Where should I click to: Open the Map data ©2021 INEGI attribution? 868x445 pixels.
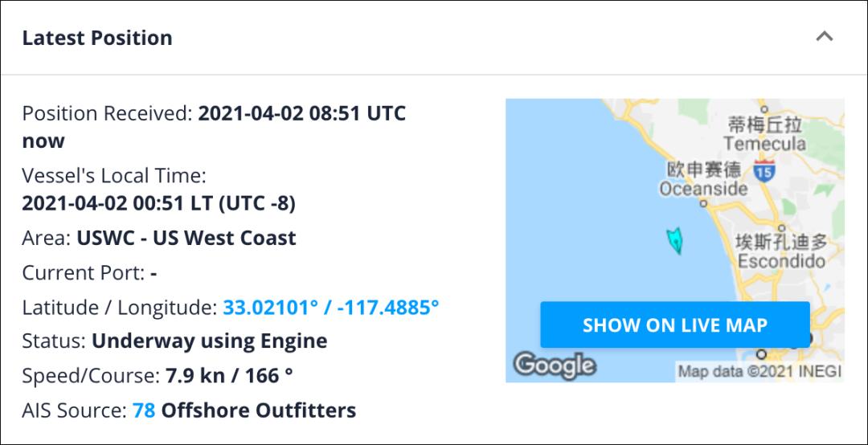(x=759, y=370)
